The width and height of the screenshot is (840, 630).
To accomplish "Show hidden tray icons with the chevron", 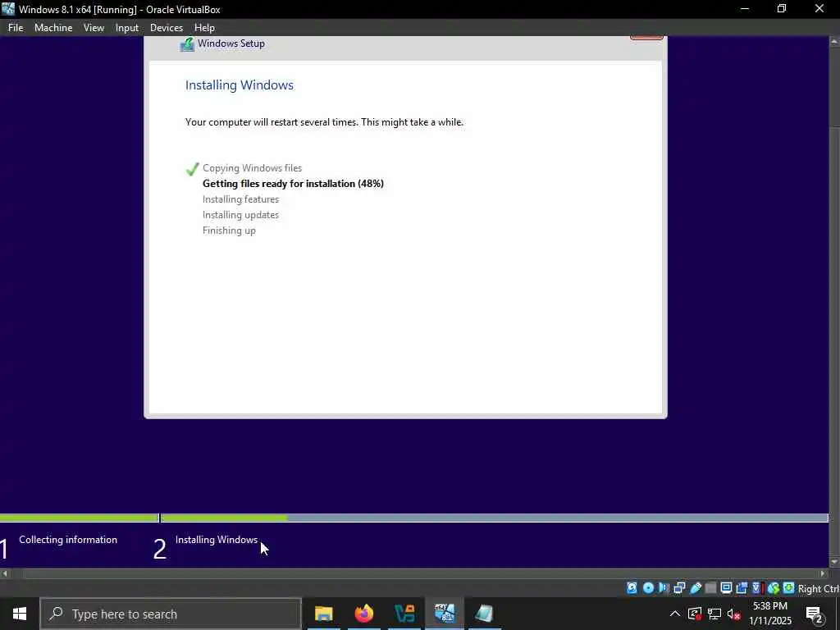I will (675, 614).
